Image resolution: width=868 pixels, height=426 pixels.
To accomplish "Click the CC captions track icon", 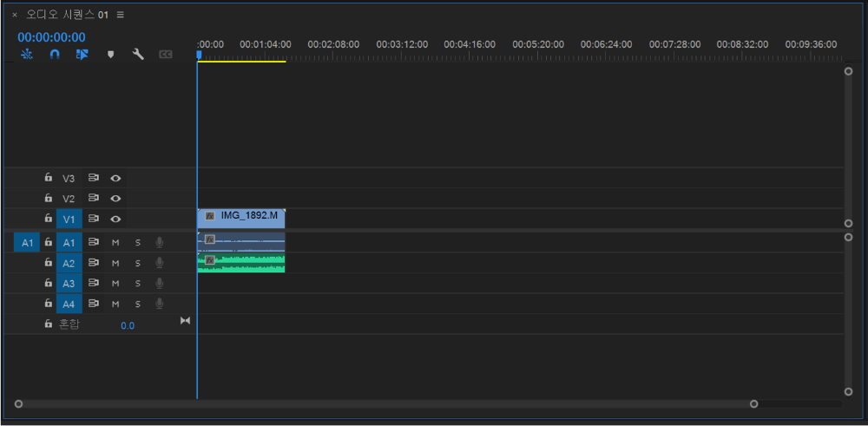I will click(166, 55).
